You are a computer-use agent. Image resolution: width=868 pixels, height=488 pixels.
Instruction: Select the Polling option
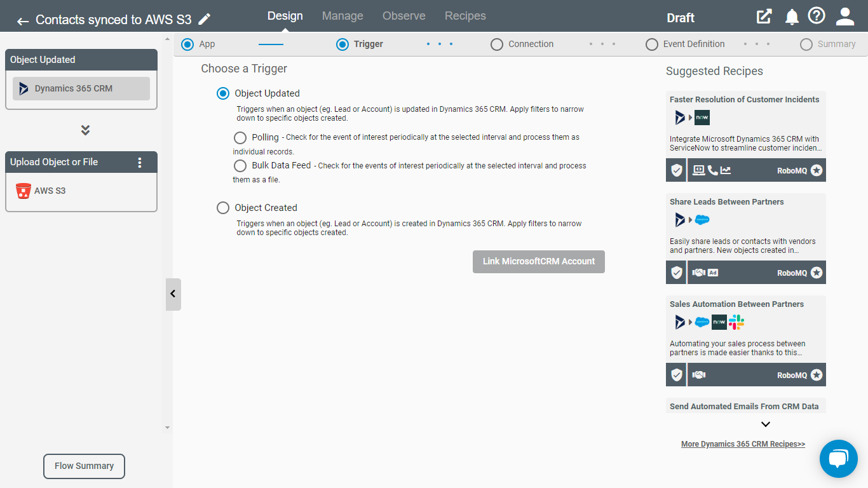point(240,137)
